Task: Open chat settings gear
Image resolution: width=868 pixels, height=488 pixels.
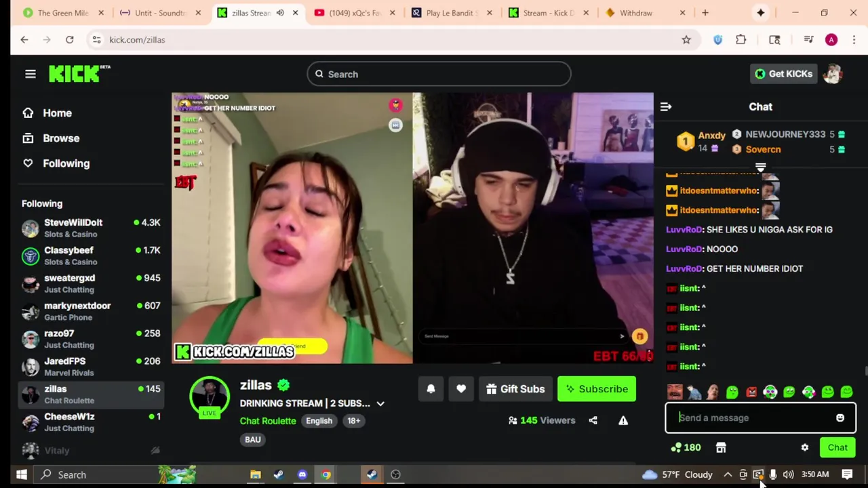Action: click(805, 447)
